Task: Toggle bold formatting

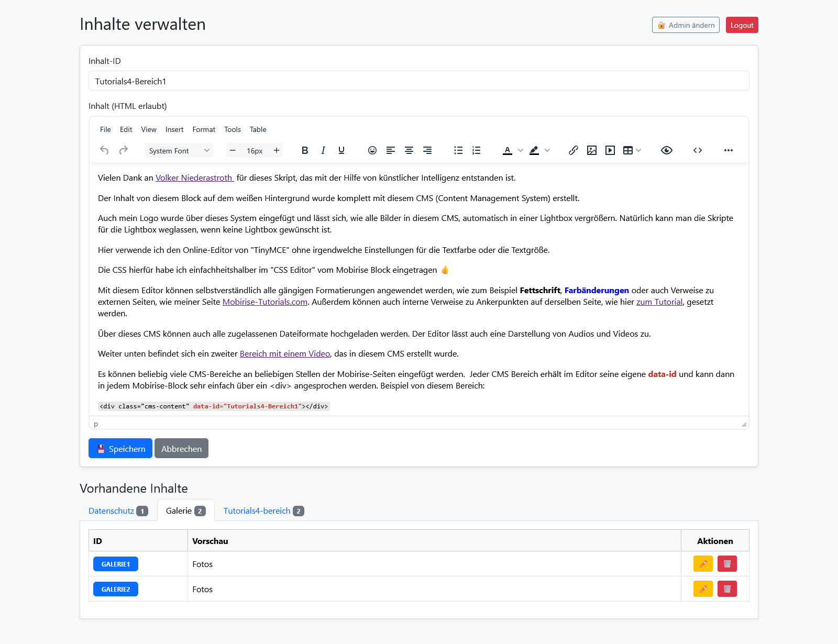Action: [305, 150]
